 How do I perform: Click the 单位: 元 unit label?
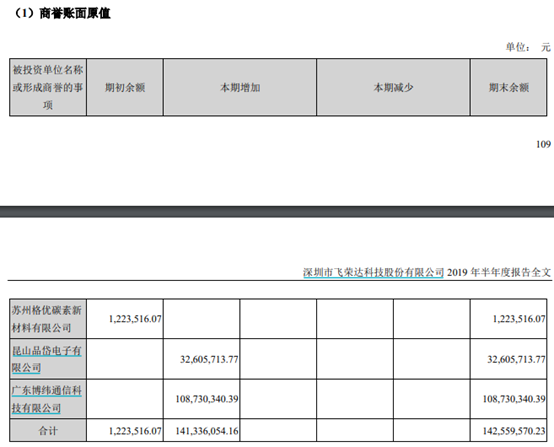click(528, 47)
